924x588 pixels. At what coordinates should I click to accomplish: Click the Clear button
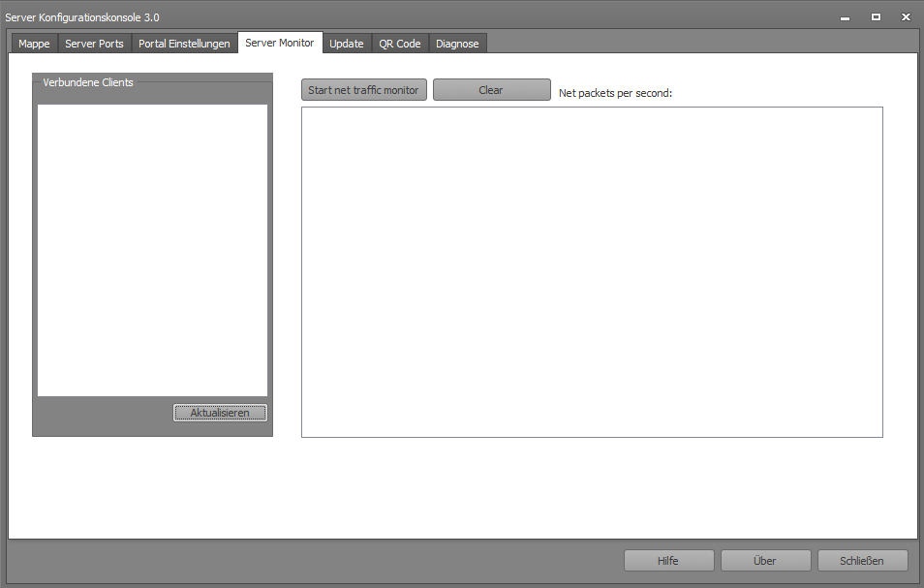[491, 90]
